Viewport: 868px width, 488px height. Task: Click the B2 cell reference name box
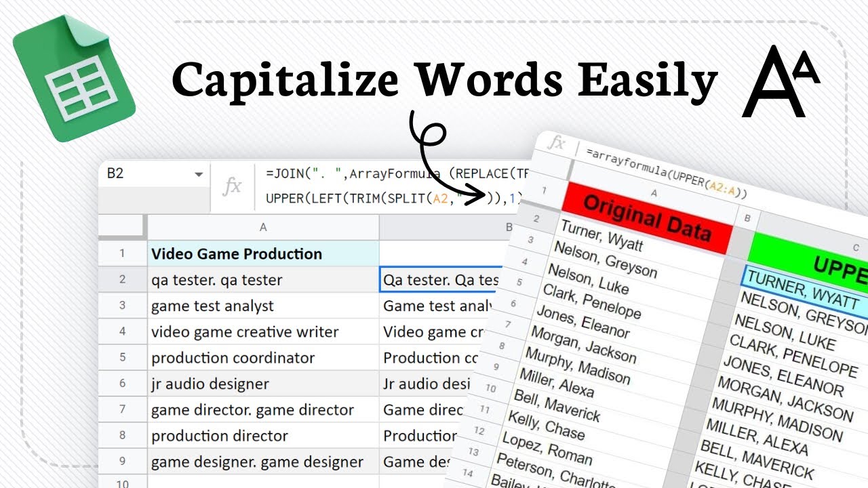(154, 174)
